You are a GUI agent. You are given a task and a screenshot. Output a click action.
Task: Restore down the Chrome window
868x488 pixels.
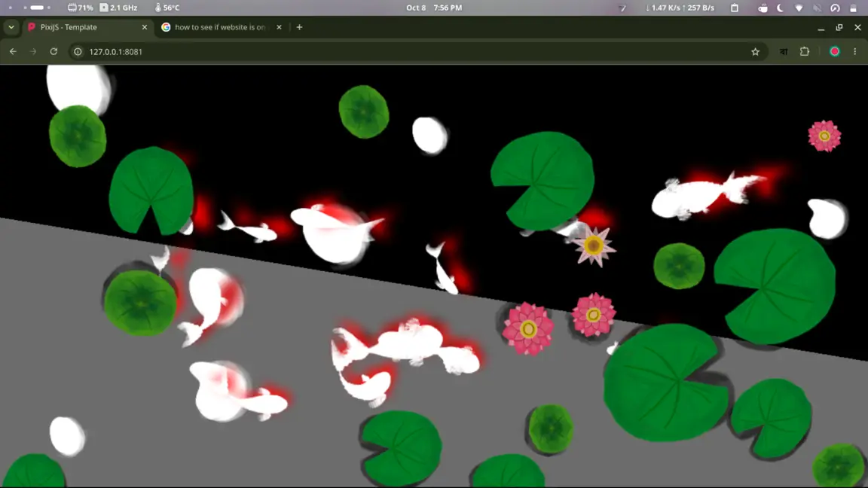pyautogui.click(x=839, y=27)
